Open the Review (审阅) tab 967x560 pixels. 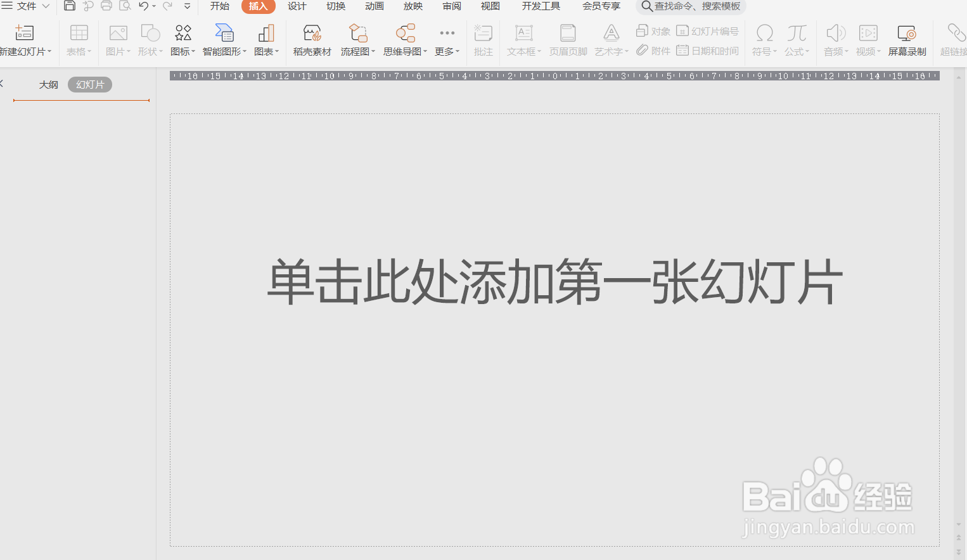click(x=452, y=6)
